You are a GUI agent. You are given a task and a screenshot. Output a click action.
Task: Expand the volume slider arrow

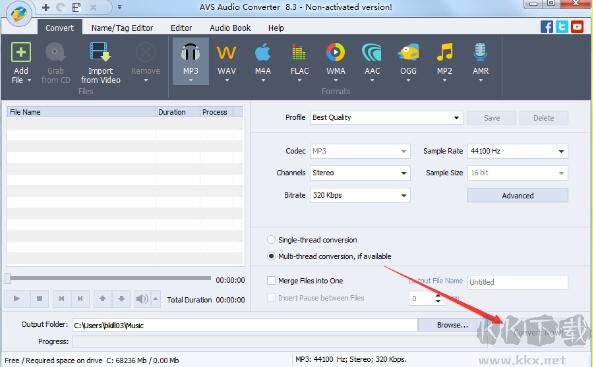click(x=155, y=299)
